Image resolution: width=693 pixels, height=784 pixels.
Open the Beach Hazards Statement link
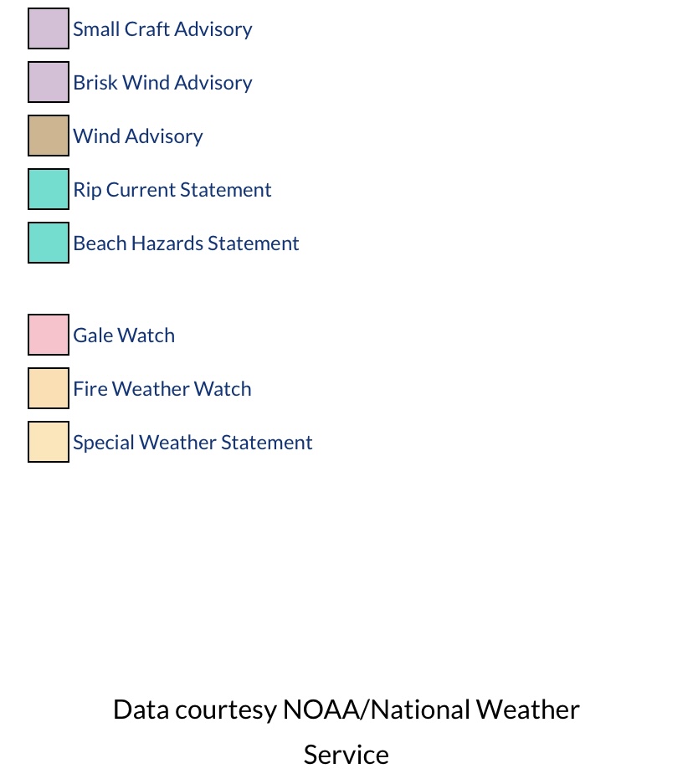pyautogui.click(x=186, y=243)
